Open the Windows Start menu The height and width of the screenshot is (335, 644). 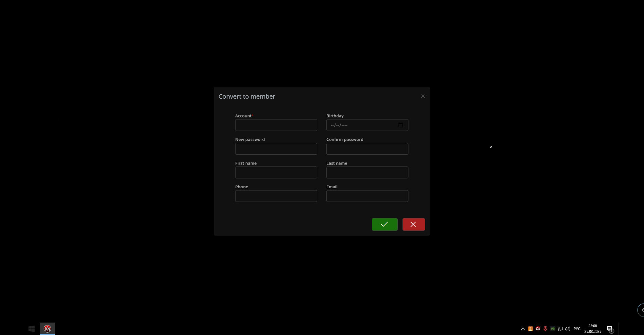[x=32, y=329]
